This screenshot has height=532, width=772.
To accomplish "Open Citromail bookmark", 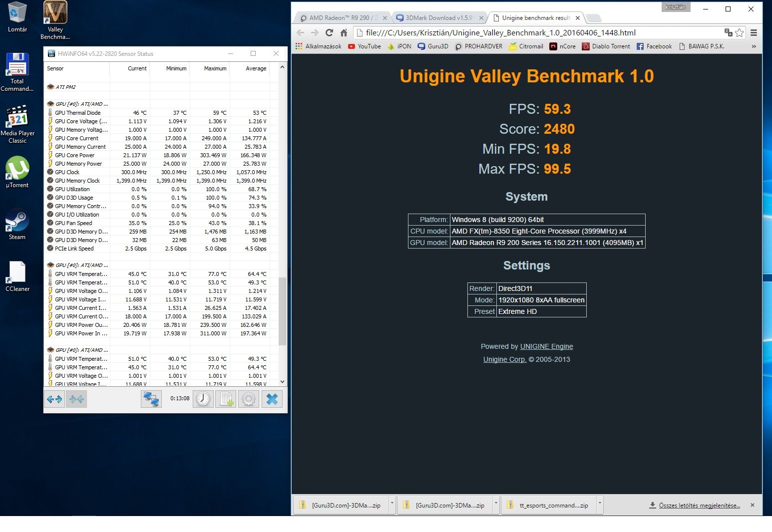I will (526, 46).
